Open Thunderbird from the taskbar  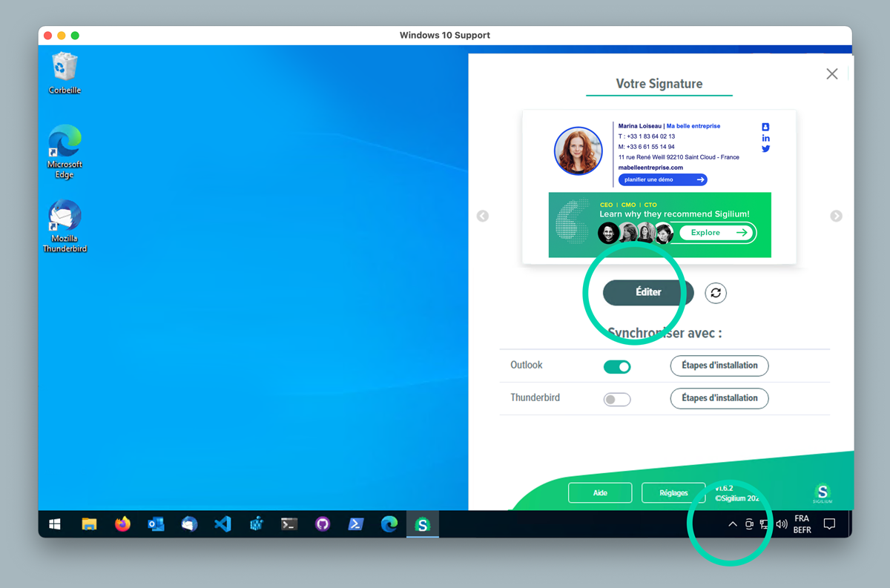coord(189,524)
